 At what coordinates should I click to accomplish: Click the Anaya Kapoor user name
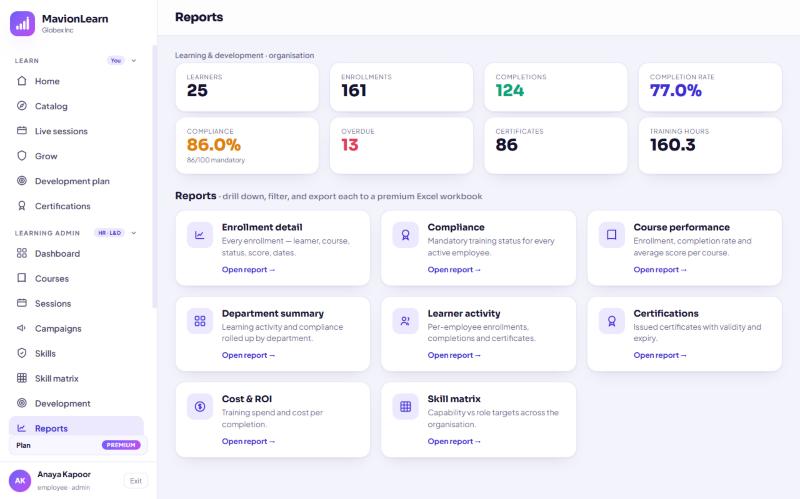(x=64, y=475)
